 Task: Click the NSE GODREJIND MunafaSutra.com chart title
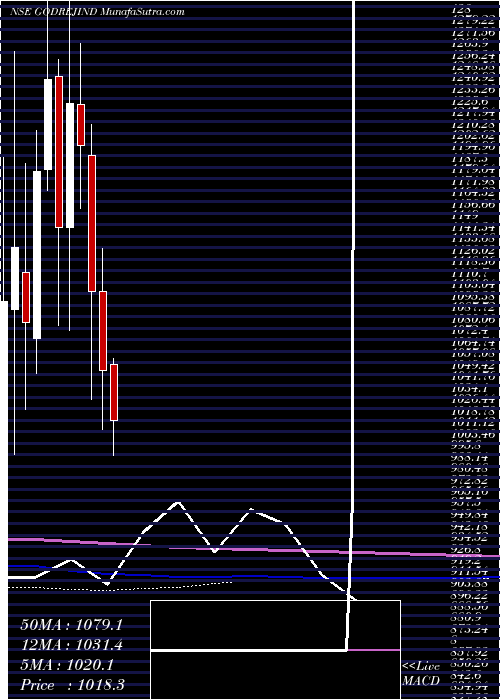point(98,12)
